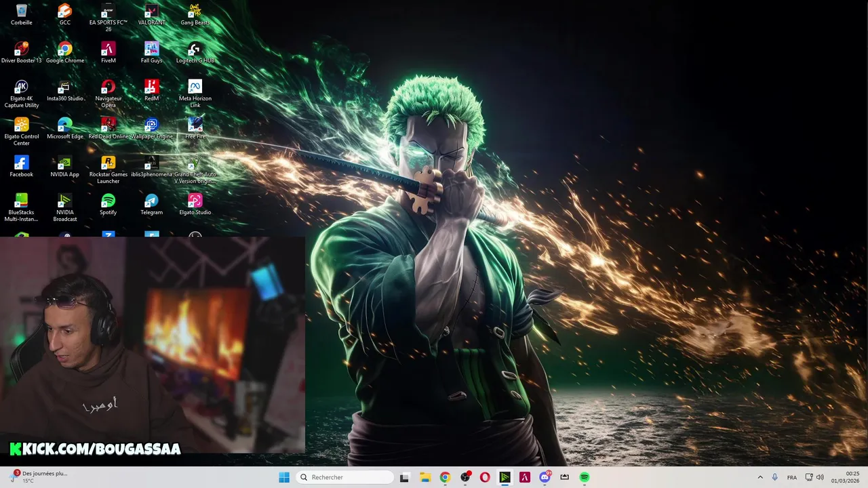The height and width of the screenshot is (488, 868).
Task: Open Navigateur Opera desktop shortcut
Action: coord(108,94)
